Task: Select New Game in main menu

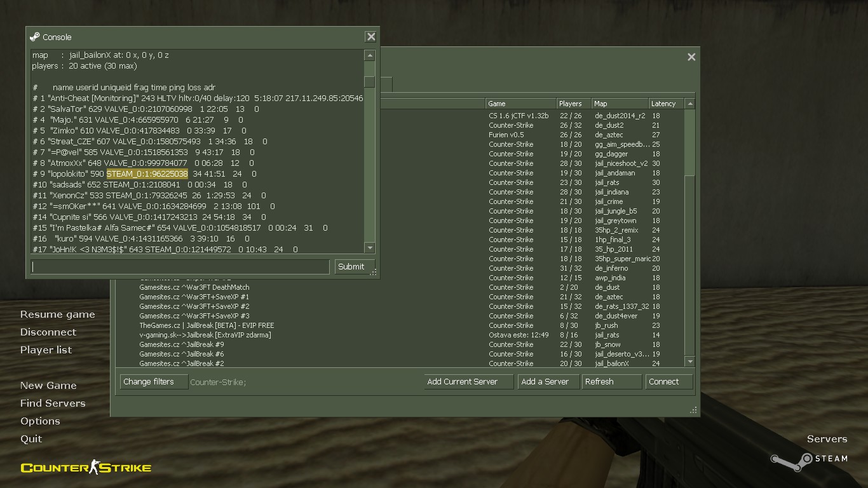Action: coord(48,386)
